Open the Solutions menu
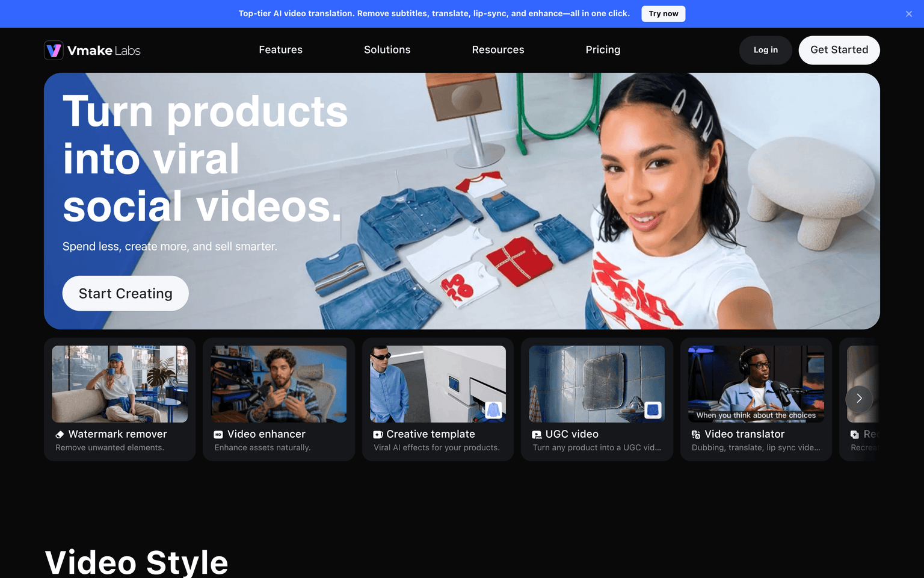This screenshot has width=924, height=578. coord(387,50)
